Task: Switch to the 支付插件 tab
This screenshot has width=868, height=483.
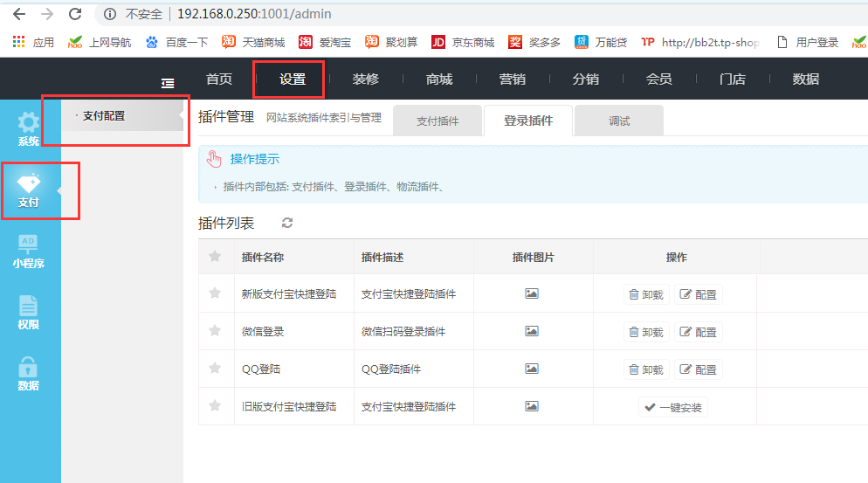Action: point(437,121)
